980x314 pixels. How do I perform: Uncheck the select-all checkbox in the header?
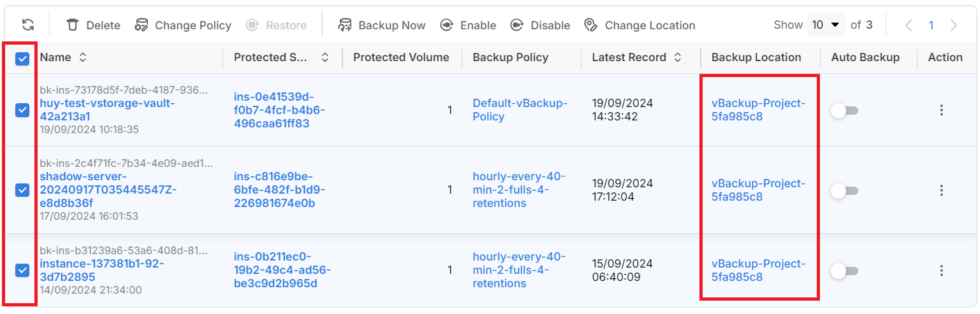[22, 59]
